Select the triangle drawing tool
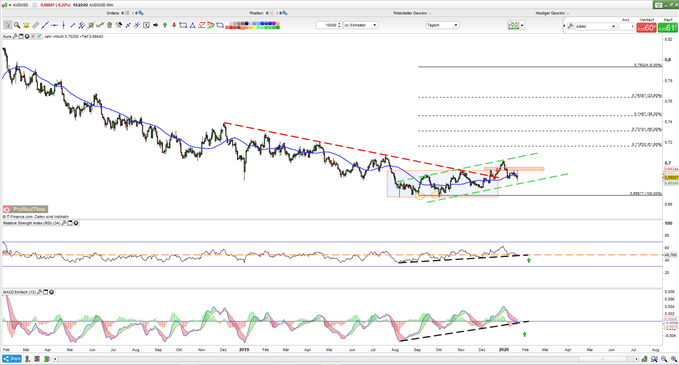The height and width of the screenshot is (365, 679). [x=192, y=25]
